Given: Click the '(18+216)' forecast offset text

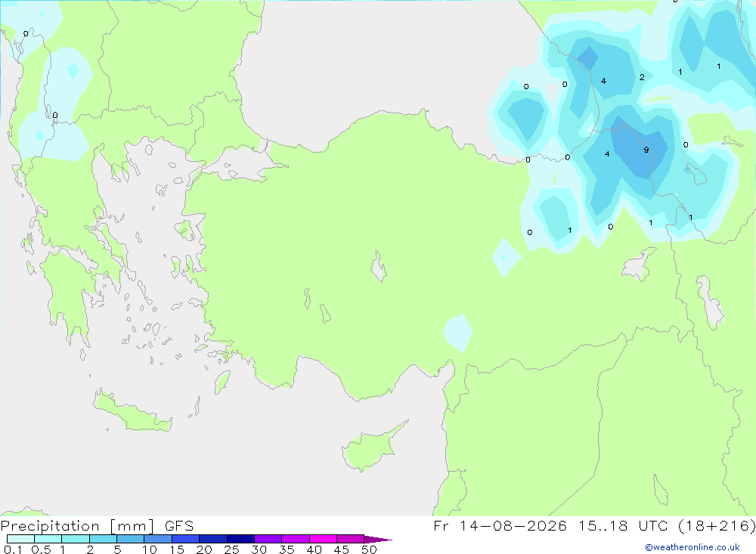Looking at the screenshot, I should [x=717, y=525].
